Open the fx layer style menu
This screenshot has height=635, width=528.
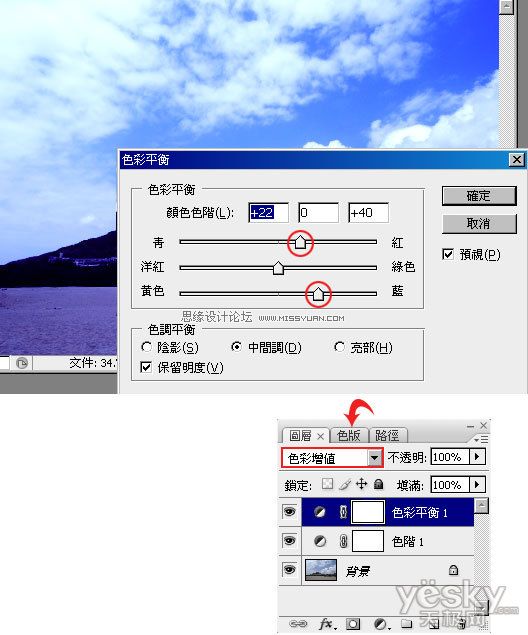327,624
